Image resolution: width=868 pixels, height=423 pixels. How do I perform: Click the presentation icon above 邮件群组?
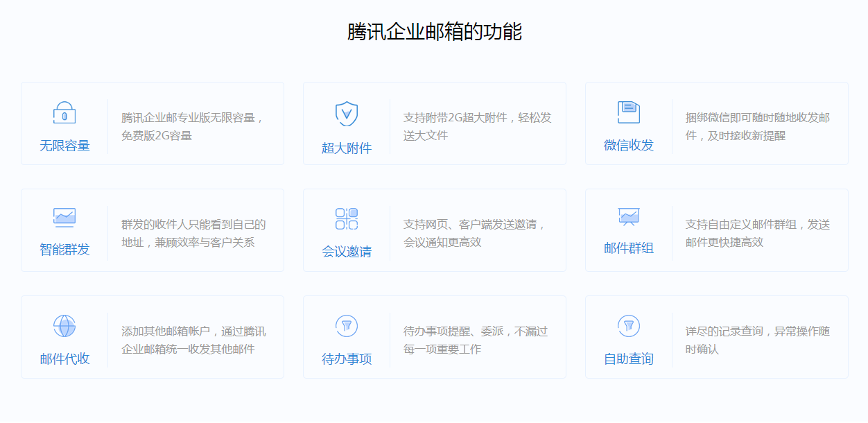point(629,217)
